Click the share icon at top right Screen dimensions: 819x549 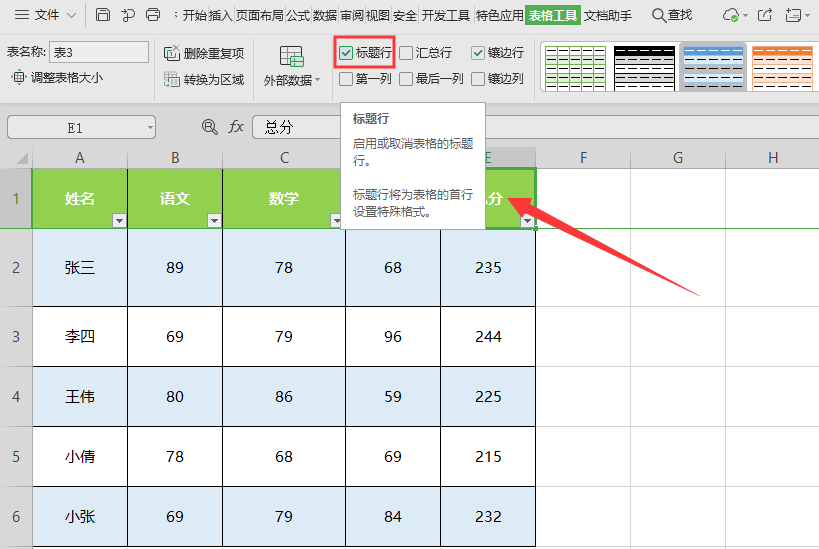pyautogui.click(x=765, y=15)
